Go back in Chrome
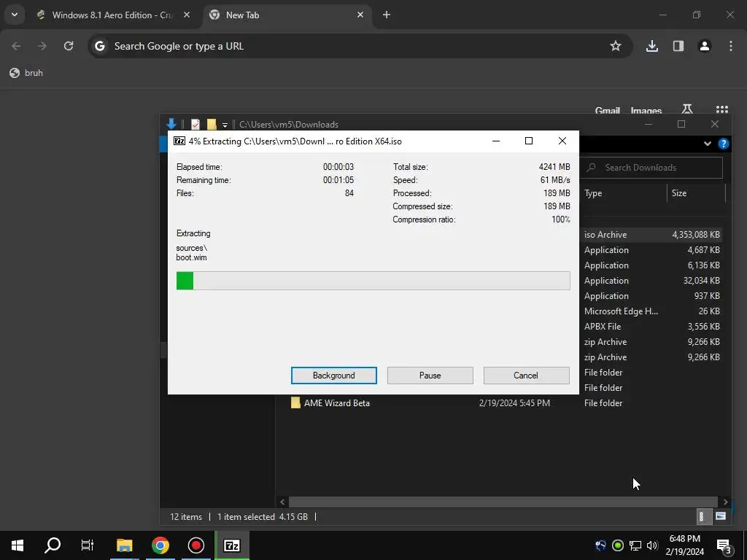 (x=16, y=46)
